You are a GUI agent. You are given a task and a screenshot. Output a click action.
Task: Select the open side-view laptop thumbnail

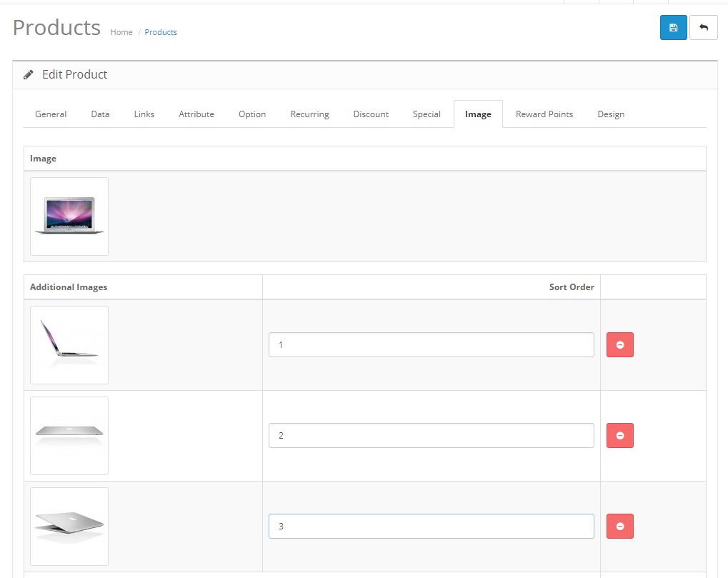(x=69, y=345)
